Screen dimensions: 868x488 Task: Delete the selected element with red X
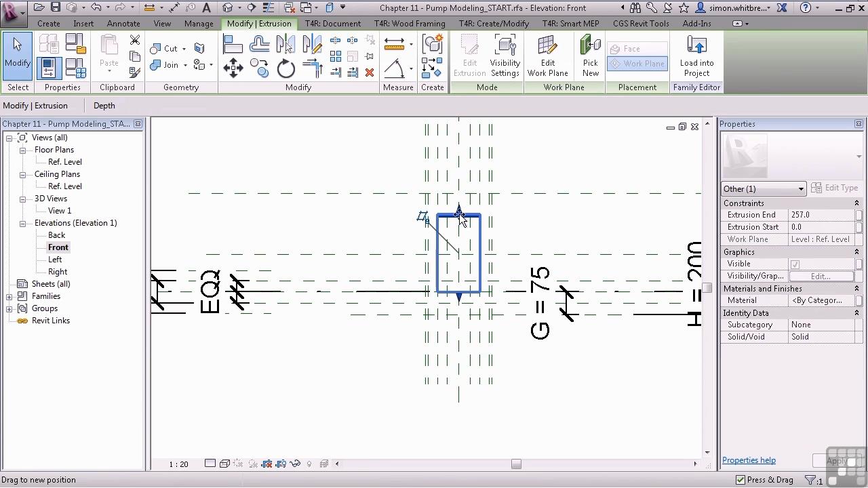370,73
